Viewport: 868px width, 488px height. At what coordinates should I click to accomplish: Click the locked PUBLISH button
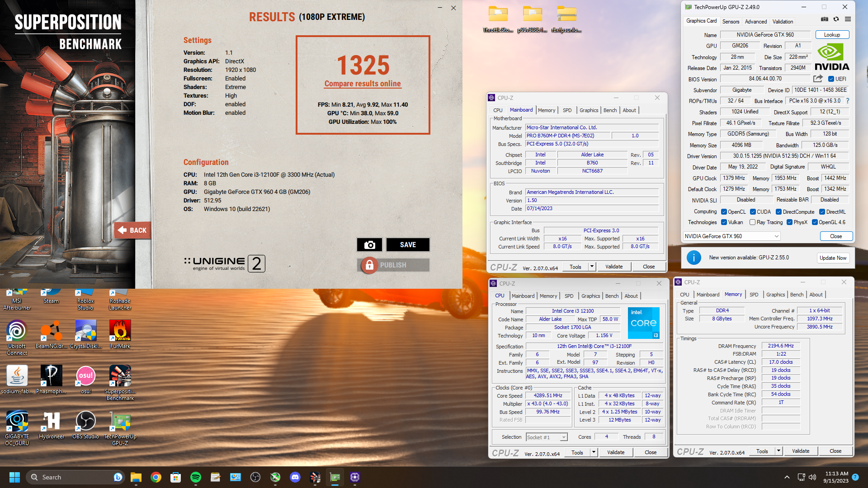click(393, 265)
